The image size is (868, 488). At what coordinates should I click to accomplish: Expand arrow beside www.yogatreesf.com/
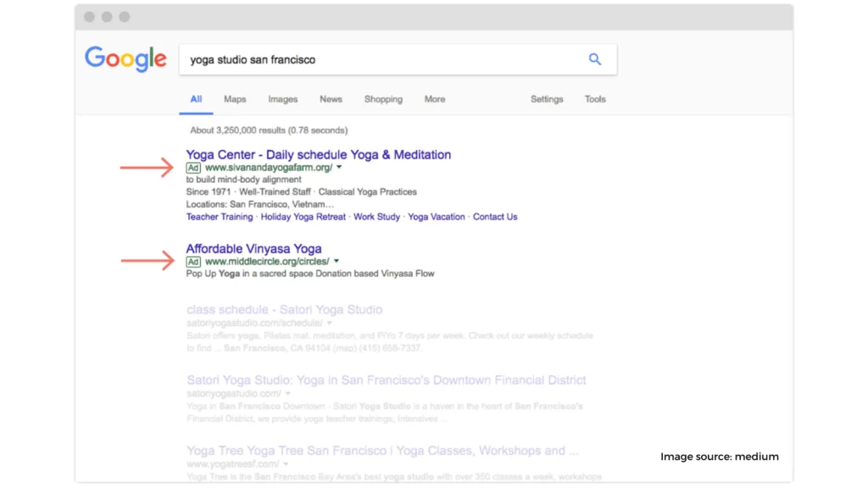point(287,464)
